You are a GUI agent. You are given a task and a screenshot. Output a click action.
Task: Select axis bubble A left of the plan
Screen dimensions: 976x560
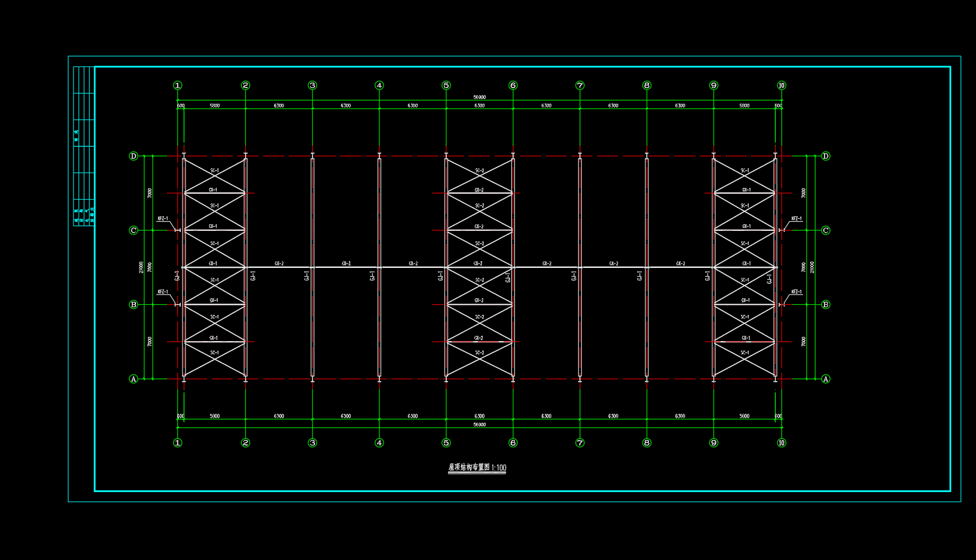134,379
